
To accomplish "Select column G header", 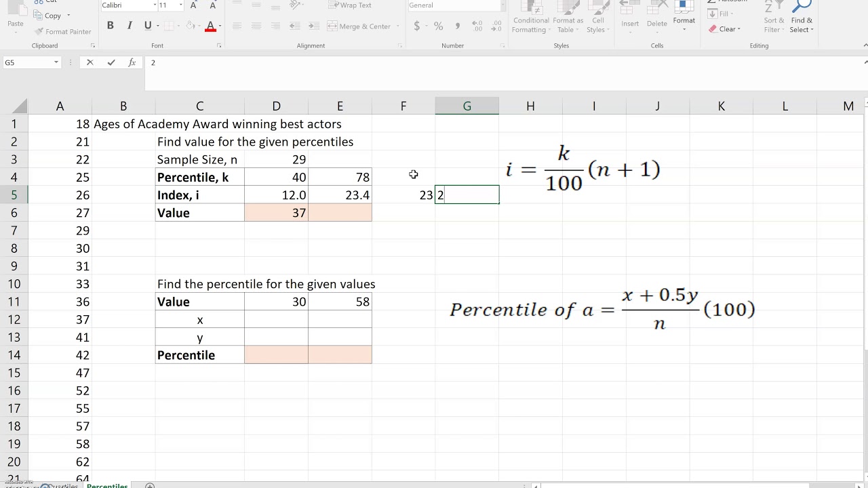I will [467, 106].
